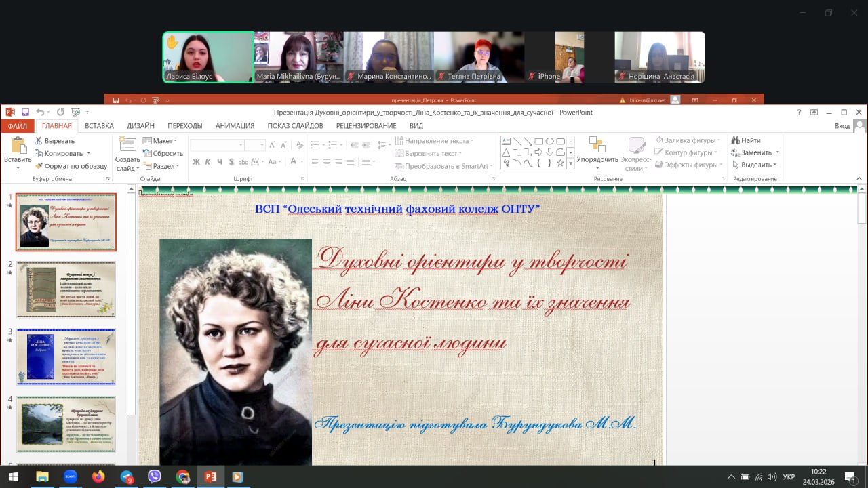Pick the oval shape in the shapes gallery
868x488 pixels.
(x=549, y=141)
